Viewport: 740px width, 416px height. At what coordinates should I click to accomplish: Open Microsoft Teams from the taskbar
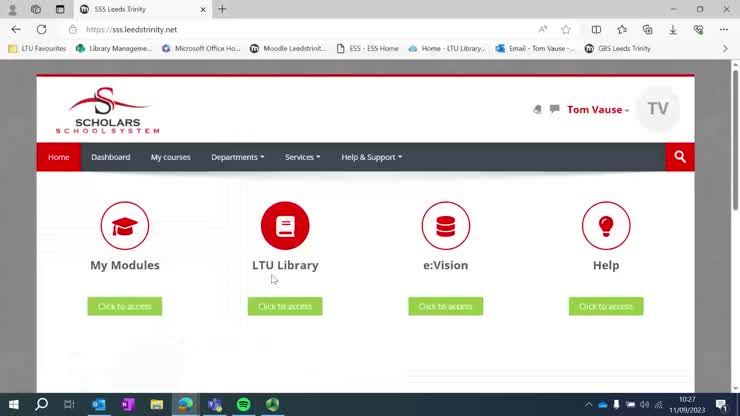[x=215, y=405]
